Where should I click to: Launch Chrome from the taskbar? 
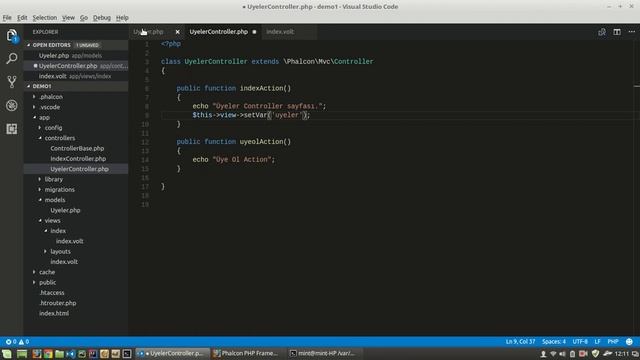tap(48, 354)
